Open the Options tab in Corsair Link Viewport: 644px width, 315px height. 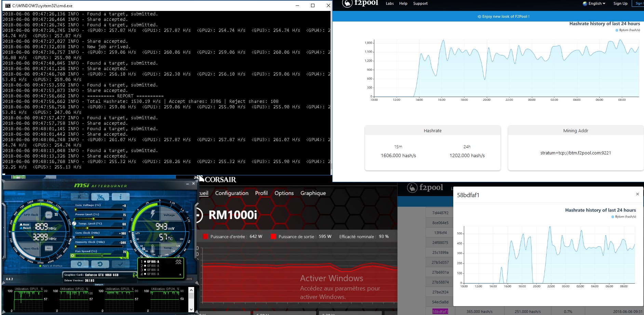tap(284, 193)
